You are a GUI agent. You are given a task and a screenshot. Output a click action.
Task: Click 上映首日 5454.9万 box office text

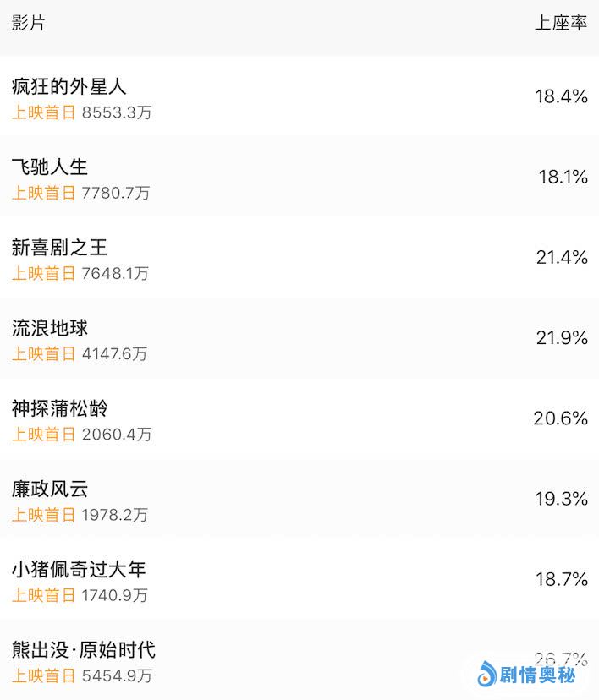click(82, 675)
